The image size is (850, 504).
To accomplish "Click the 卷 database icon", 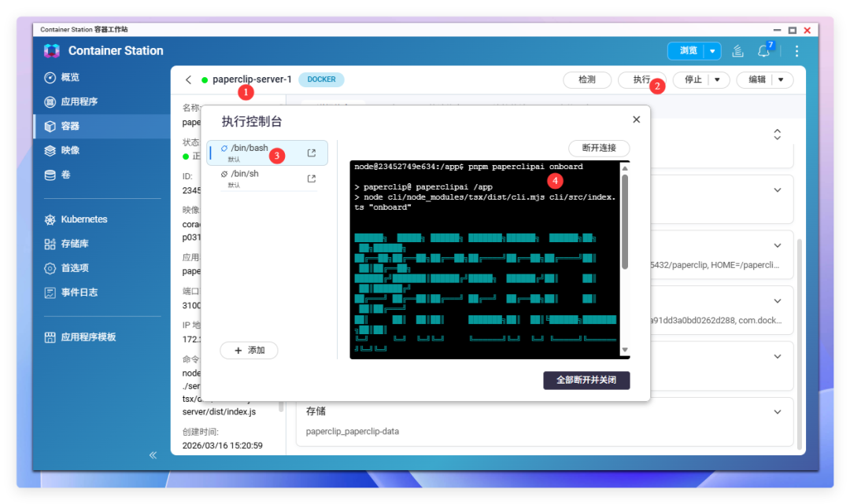I will (50, 175).
